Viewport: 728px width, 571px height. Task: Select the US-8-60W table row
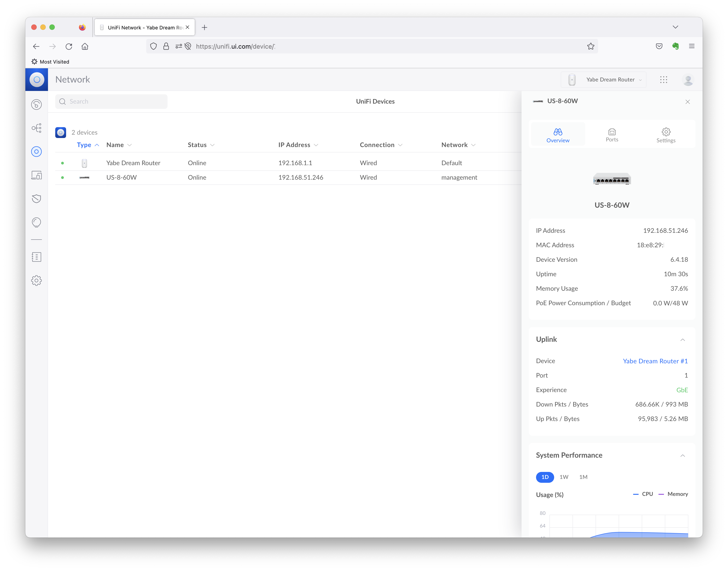(288, 178)
